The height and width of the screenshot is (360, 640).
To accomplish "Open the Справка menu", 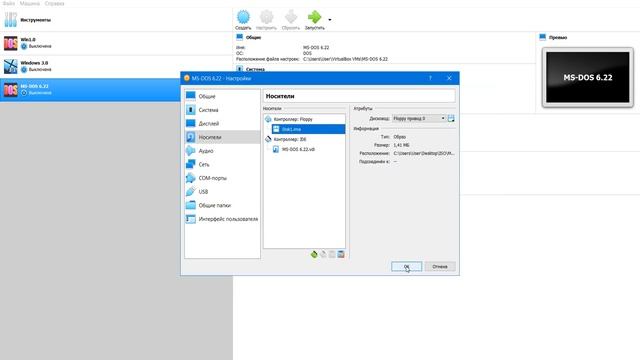I will click(x=54, y=3).
